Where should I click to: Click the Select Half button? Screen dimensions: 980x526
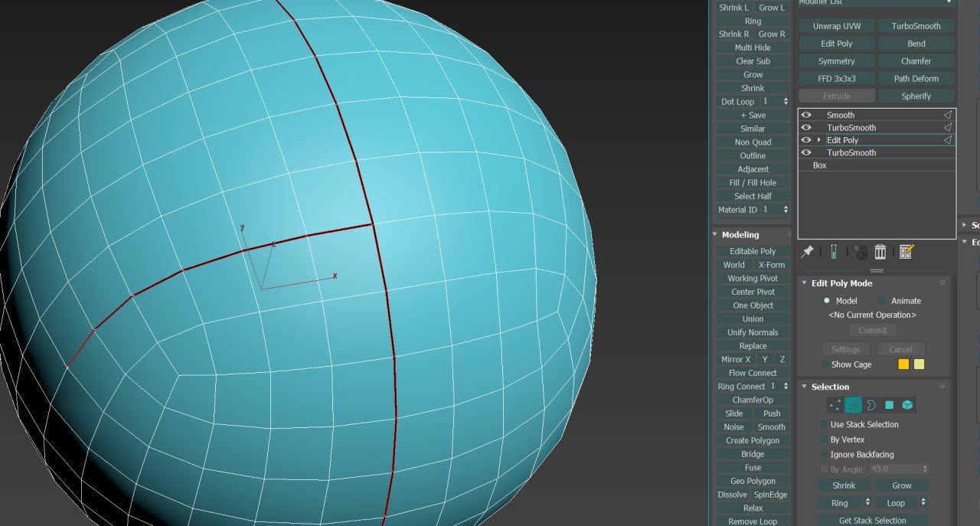click(x=753, y=196)
